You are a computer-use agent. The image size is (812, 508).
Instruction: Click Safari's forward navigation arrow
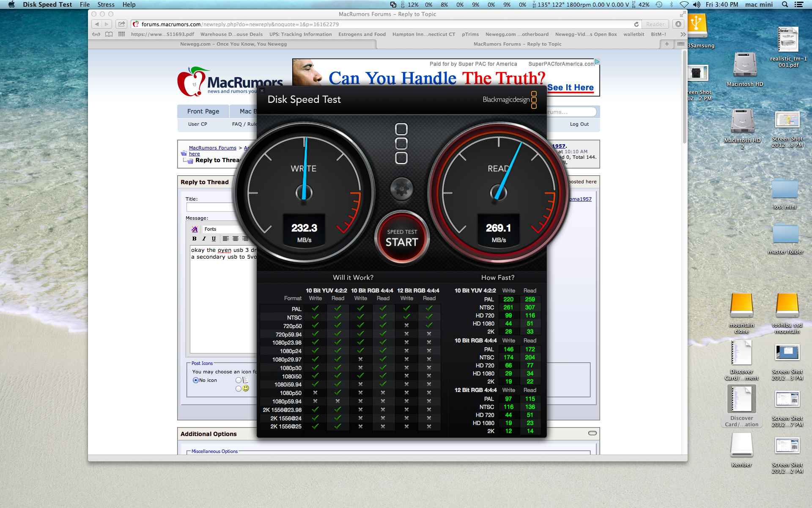coord(107,24)
